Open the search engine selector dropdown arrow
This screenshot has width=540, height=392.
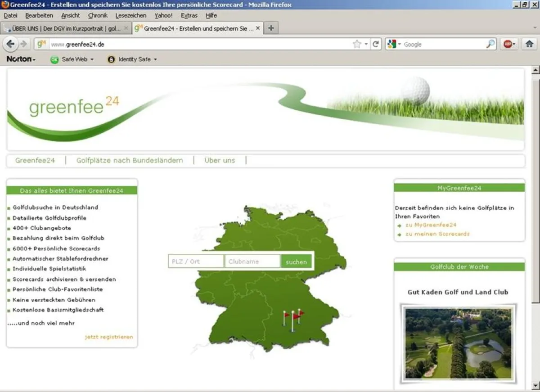point(399,44)
